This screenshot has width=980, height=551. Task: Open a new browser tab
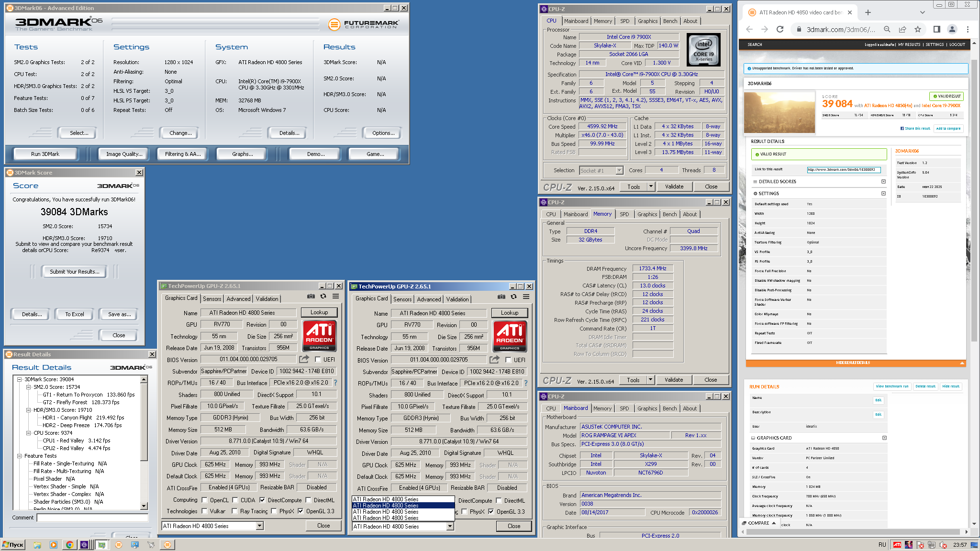point(868,12)
